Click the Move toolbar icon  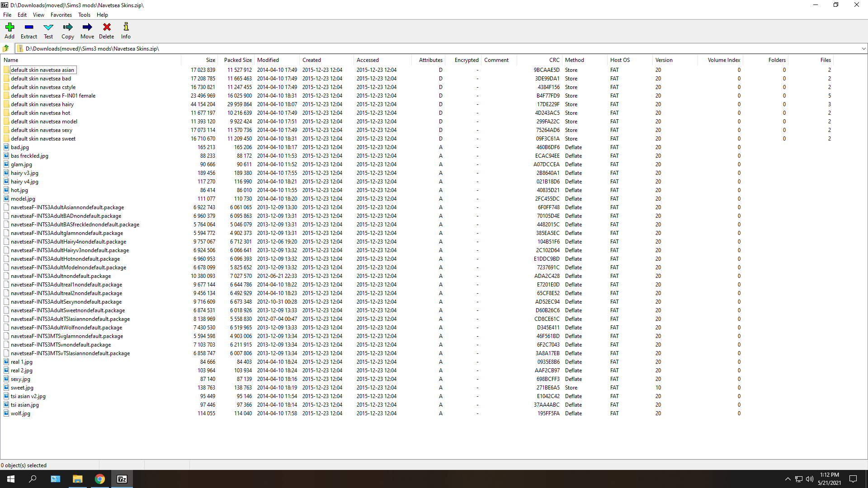pos(87,28)
